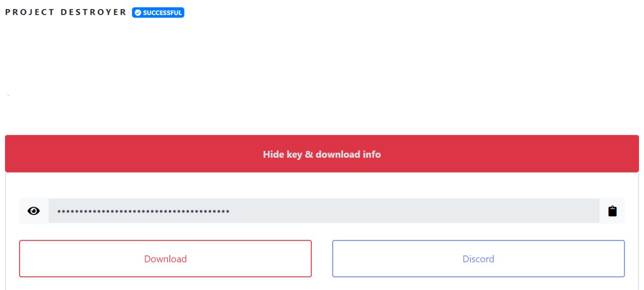Toggle key visibility via the eye button

tap(34, 211)
